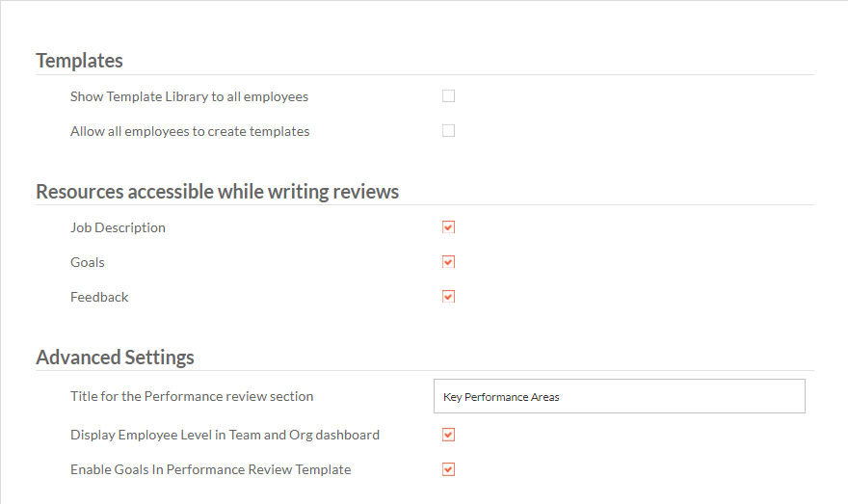Screen dimensions: 848x504
Task: Click the Resources accessible while writing reviews heading
Action: click(x=218, y=192)
